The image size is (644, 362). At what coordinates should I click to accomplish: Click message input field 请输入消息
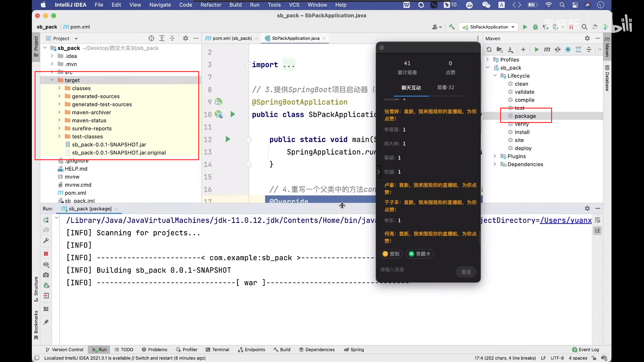(x=416, y=269)
